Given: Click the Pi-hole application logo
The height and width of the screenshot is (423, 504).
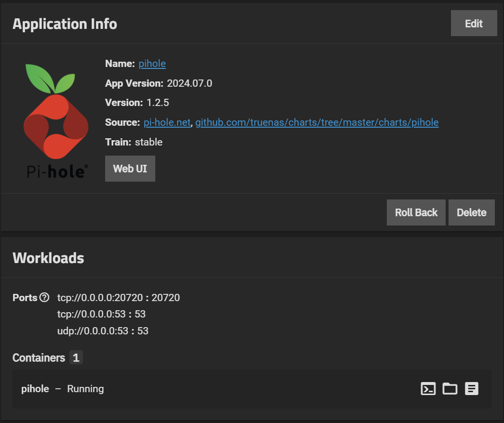Looking at the screenshot, I should coord(56,121).
